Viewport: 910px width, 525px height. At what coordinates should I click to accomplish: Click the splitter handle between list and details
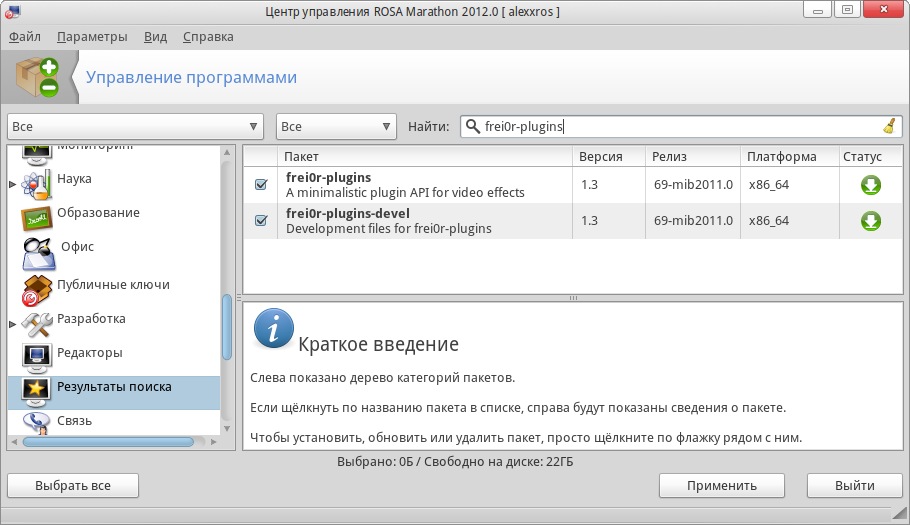pos(573,298)
